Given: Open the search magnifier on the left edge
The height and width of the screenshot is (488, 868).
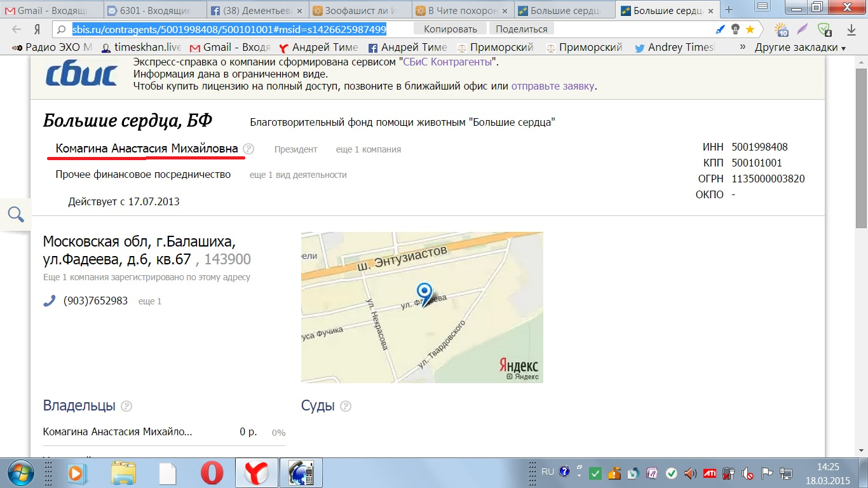Looking at the screenshot, I should click(x=16, y=215).
